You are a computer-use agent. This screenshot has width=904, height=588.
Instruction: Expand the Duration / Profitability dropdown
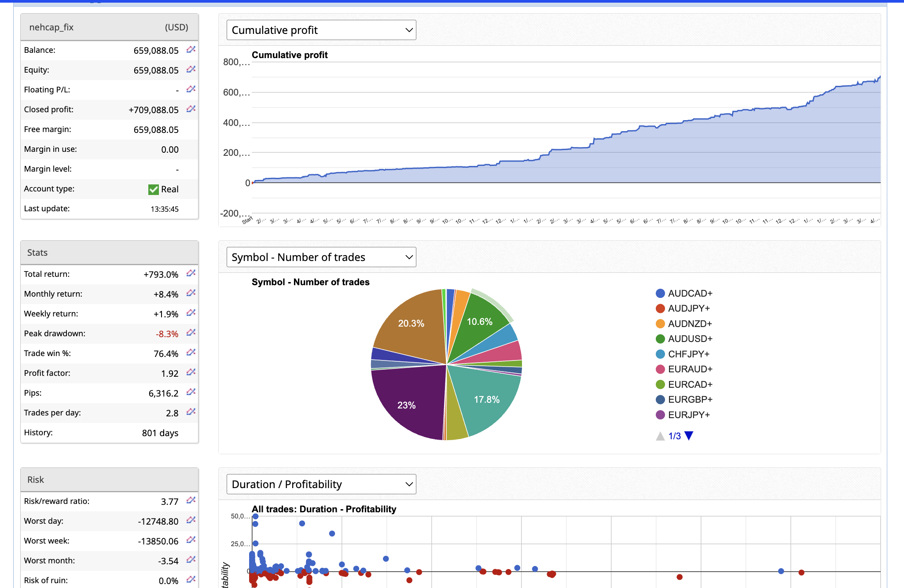coord(321,484)
